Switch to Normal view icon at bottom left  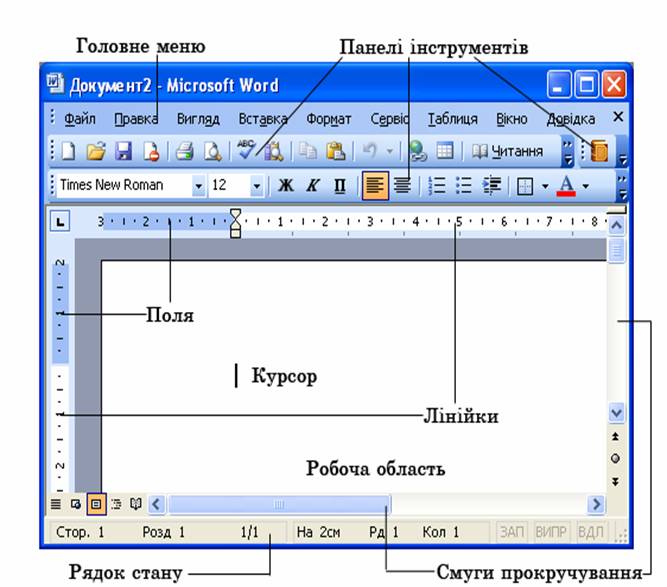click(56, 504)
